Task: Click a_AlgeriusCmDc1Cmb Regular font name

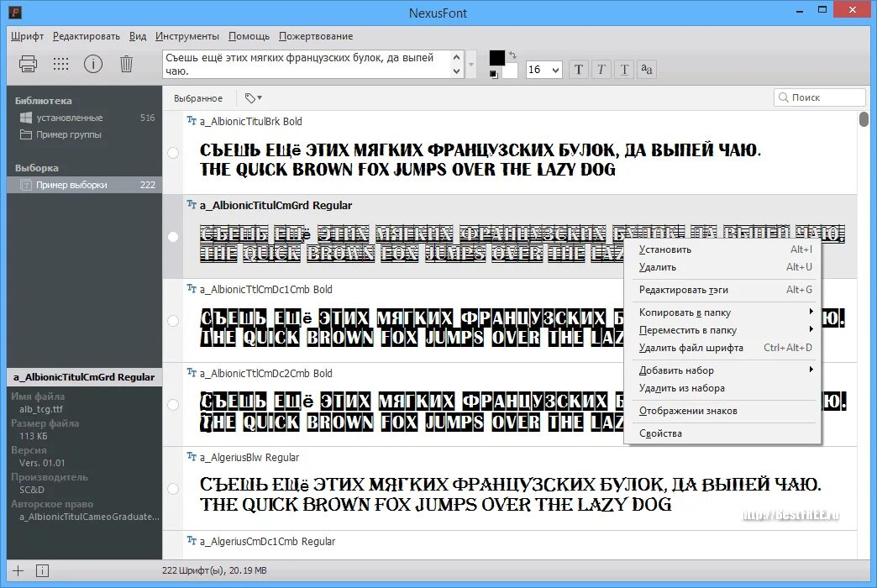Action: pos(267,542)
